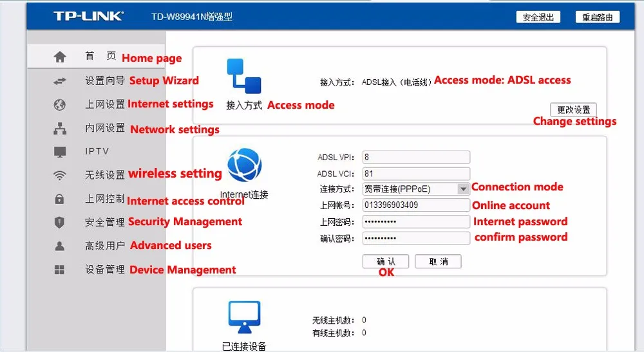Image resolution: width=644 pixels, height=352 pixels.
Task: Open Device Management grid icon
Action: pyautogui.click(x=59, y=270)
